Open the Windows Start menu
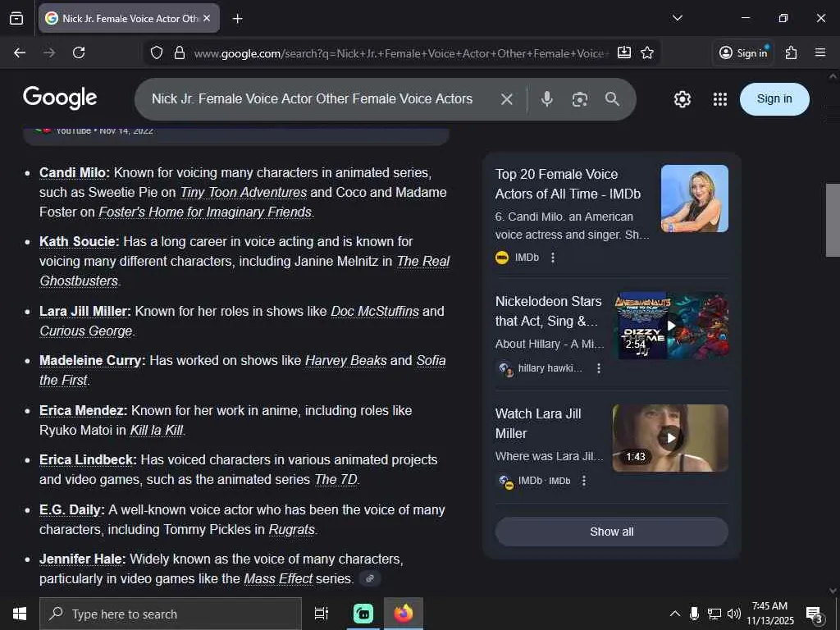The height and width of the screenshot is (630, 840). click(x=20, y=614)
